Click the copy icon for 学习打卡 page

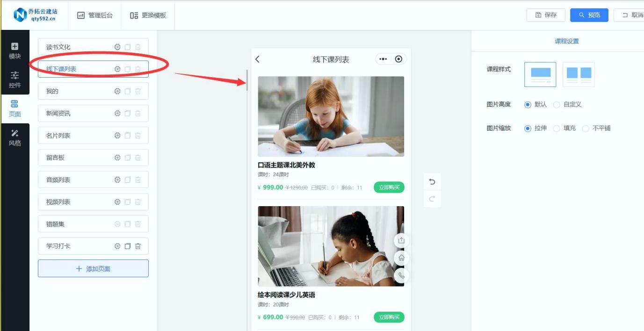coord(128,246)
